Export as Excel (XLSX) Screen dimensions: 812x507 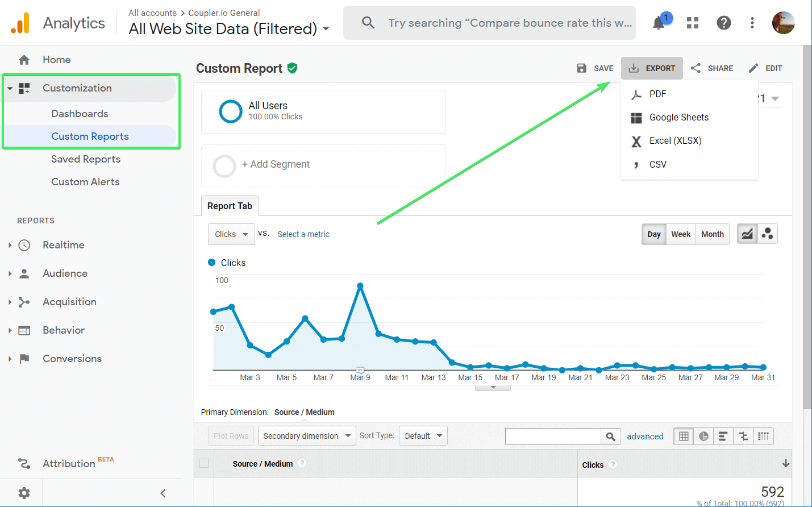point(689,141)
